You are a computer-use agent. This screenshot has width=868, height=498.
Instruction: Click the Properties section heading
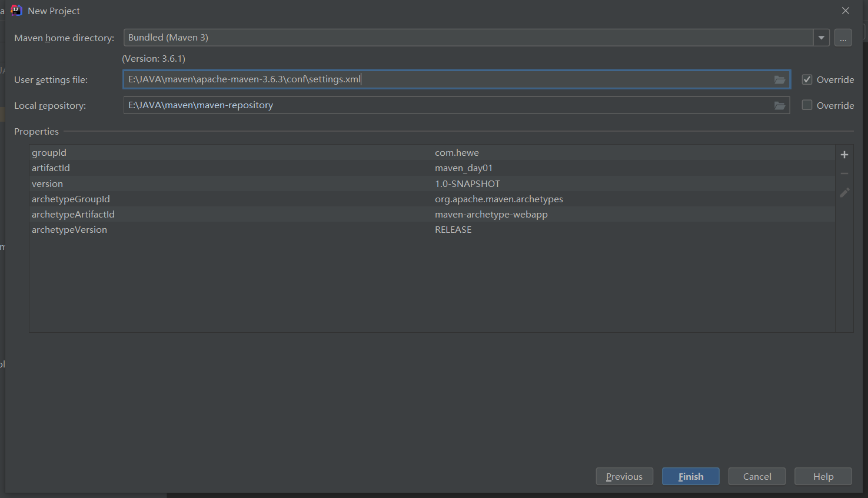click(x=36, y=131)
